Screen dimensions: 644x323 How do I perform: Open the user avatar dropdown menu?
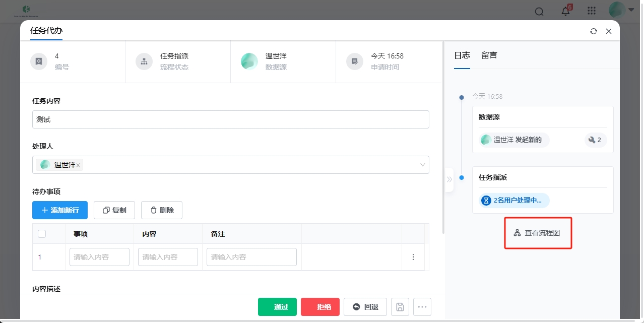coord(621,10)
